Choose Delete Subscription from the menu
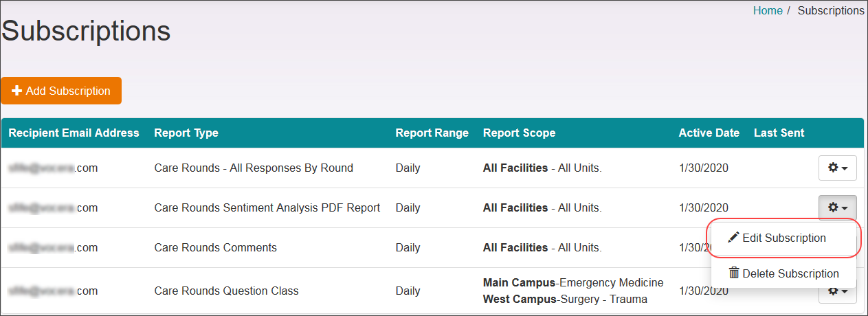 tap(783, 273)
